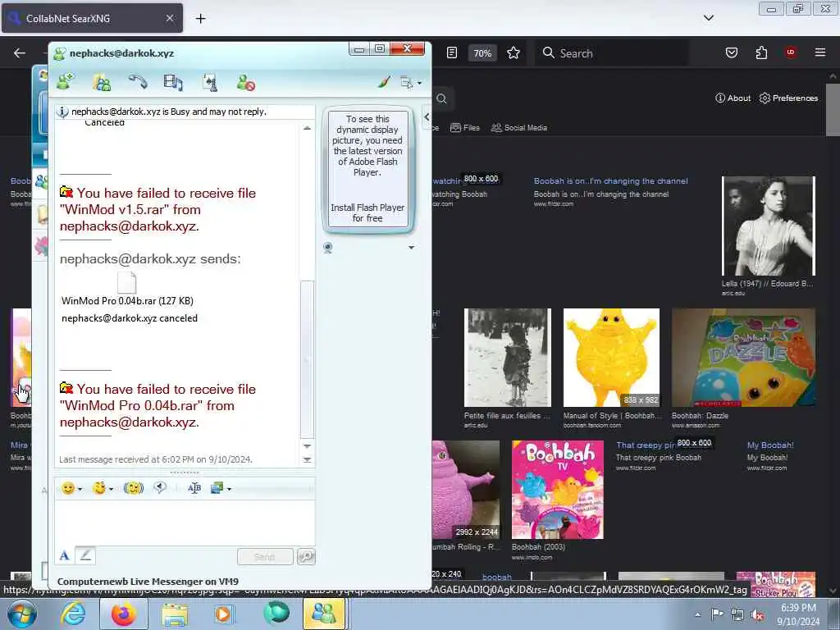This screenshot has height=630, width=840.
Task: Open the list all tabs chevron
Action: 708,18
